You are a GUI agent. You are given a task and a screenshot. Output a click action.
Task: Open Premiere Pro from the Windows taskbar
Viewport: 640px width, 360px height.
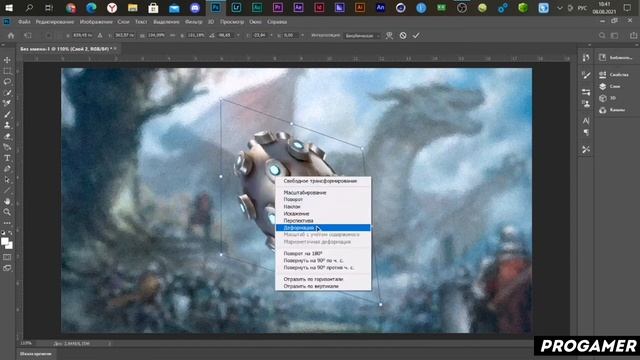click(278, 7)
